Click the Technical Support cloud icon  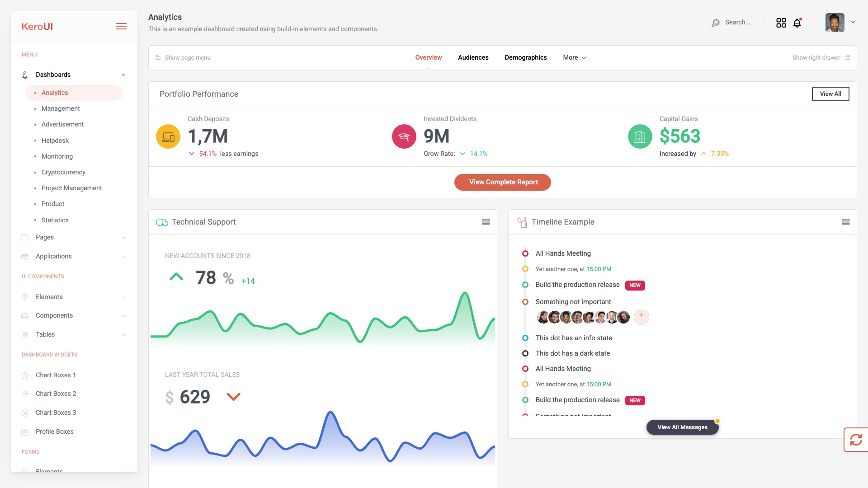[x=161, y=222]
